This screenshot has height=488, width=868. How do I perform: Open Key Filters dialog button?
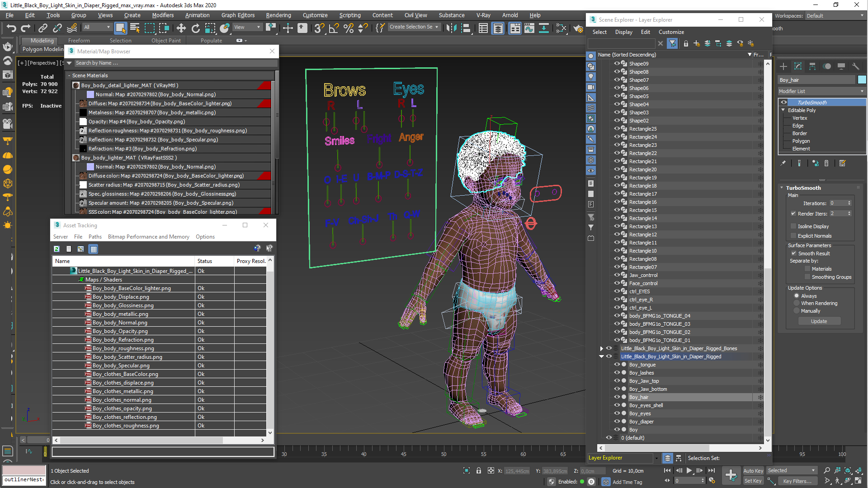point(797,481)
